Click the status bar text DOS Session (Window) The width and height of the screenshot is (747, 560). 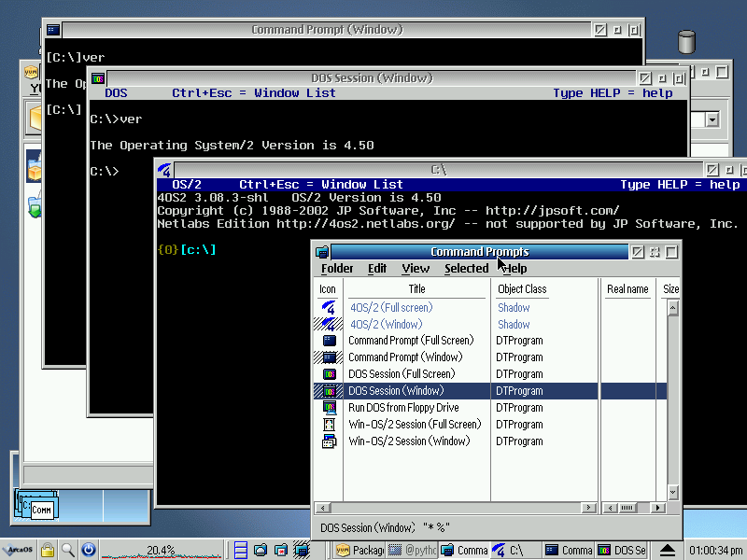[367, 527]
